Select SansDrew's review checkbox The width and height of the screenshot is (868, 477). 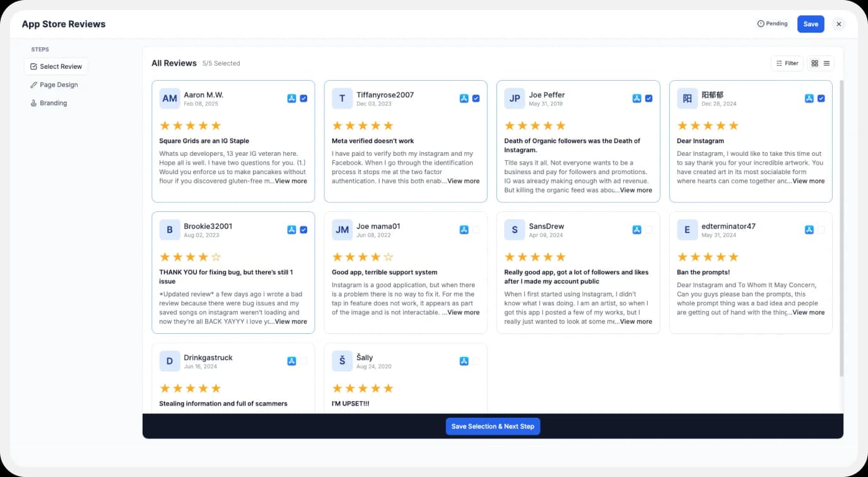coord(648,230)
